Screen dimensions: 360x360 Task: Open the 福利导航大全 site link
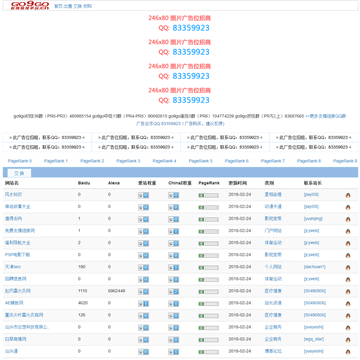(x=18, y=243)
